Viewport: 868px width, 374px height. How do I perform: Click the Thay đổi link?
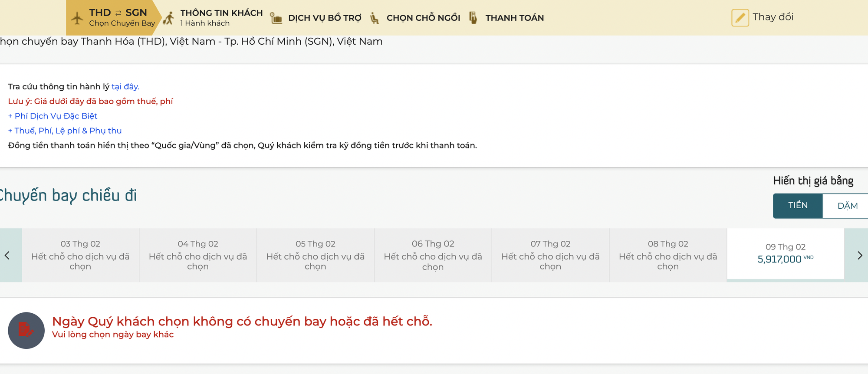pyautogui.click(x=773, y=17)
